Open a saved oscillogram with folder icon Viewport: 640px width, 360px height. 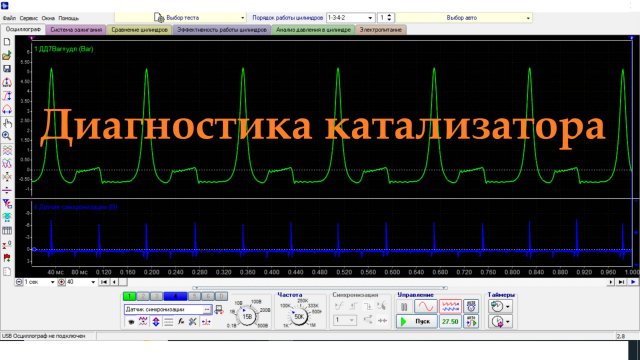tap(7, 56)
